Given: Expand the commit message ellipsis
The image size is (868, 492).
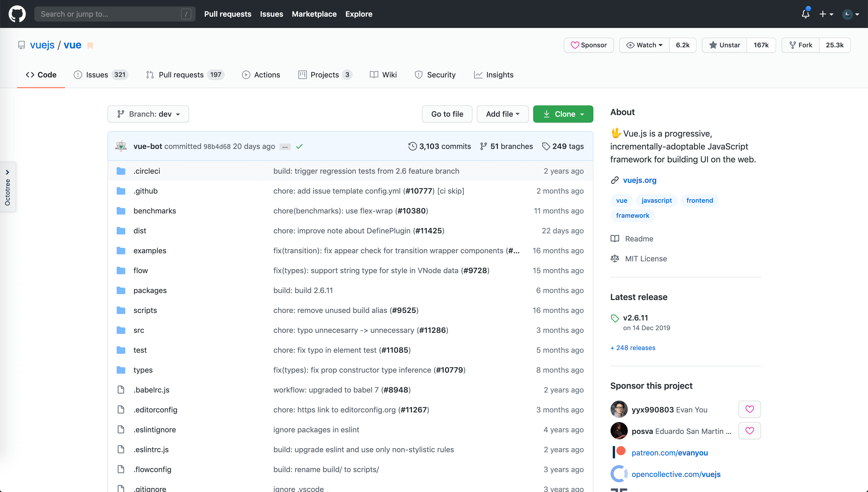Looking at the screenshot, I should (x=285, y=147).
